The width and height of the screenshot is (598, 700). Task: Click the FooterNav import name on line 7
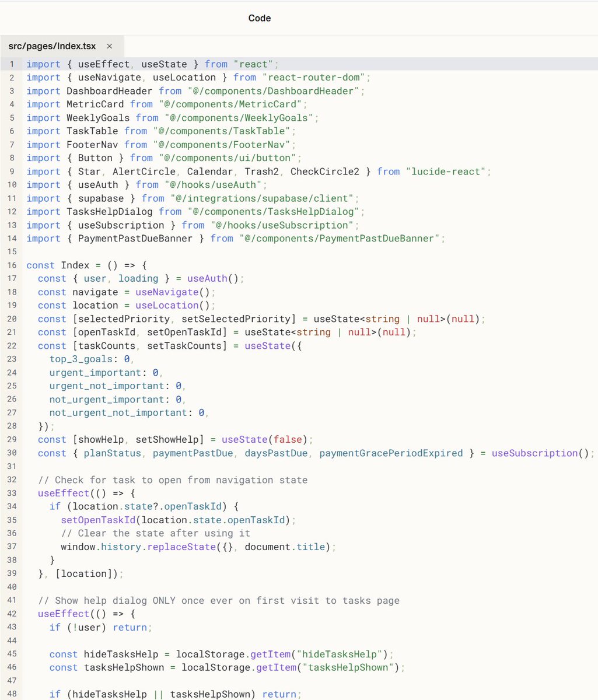pos(92,145)
